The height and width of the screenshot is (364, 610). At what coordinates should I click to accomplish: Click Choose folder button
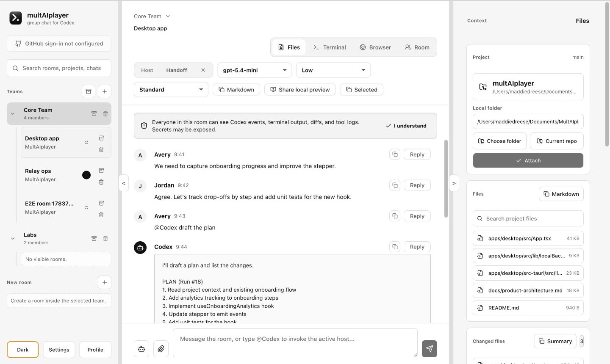pyautogui.click(x=499, y=141)
